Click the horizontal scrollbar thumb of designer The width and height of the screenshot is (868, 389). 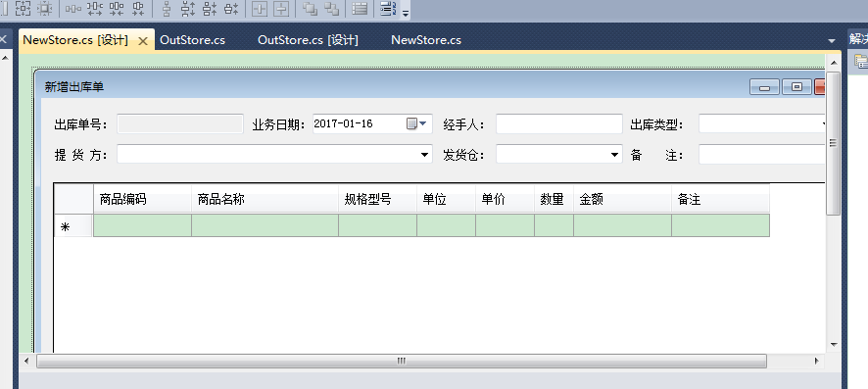(x=402, y=362)
